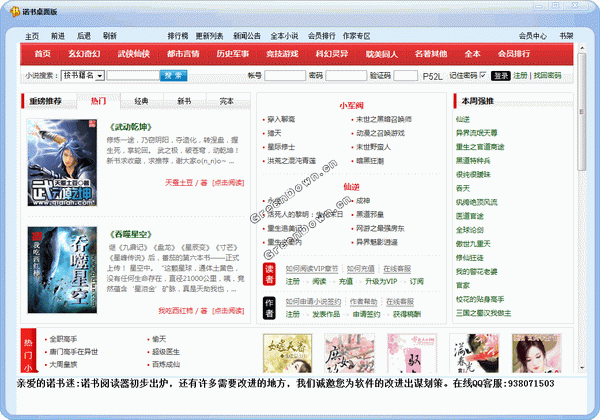Select 玄幻奇幻 category in red bar
Viewport: 600px width, 420px height.
[x=84, y=54]
